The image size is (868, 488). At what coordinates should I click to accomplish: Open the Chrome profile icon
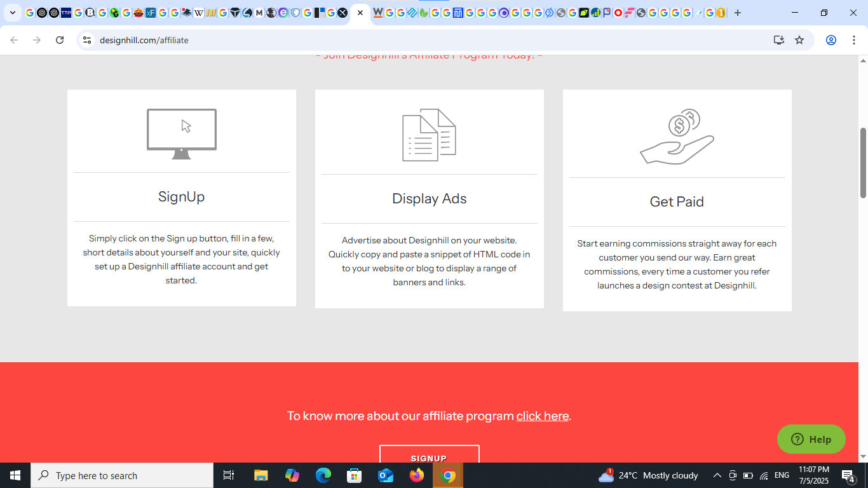(x=831, y=40)
